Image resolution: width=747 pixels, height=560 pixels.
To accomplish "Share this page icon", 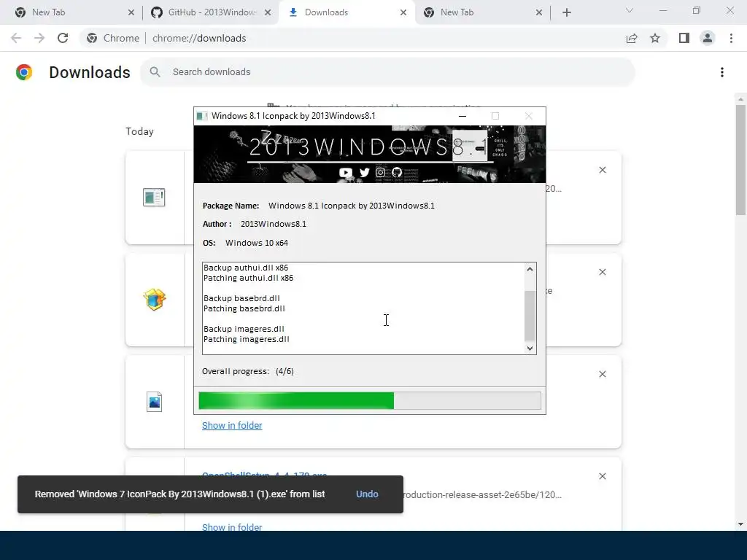I will [x=632, y=38].
